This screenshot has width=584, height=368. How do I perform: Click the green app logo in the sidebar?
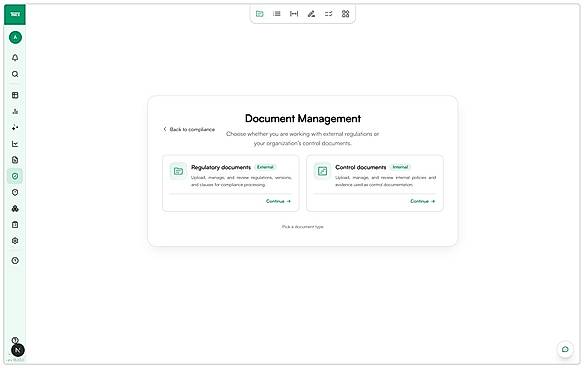15,15
